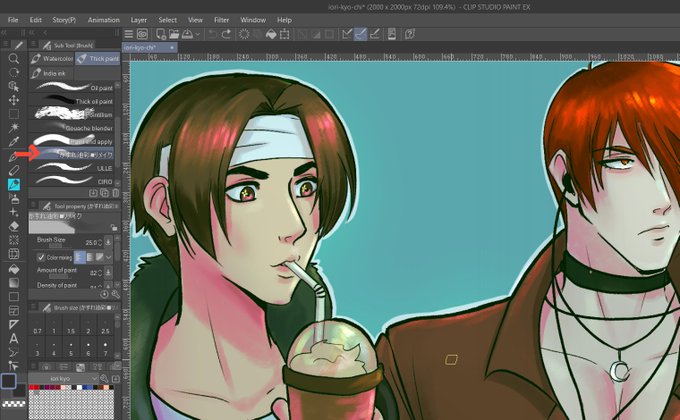The height and width of the screenshot is (420, 680).
Task: Open Amount of paint dynamics button
Action: coord(108,272)
